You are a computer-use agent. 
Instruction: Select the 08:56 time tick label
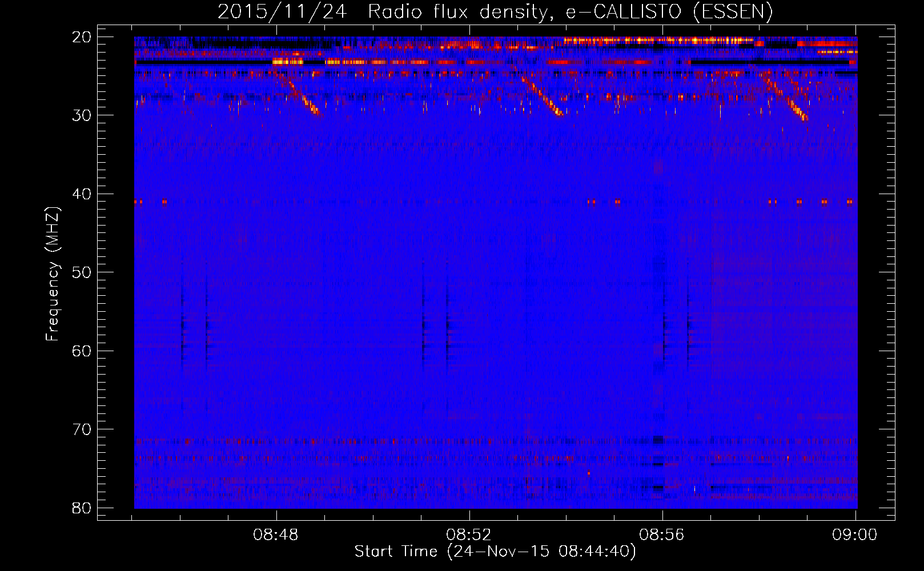click(x=662, y=535)
